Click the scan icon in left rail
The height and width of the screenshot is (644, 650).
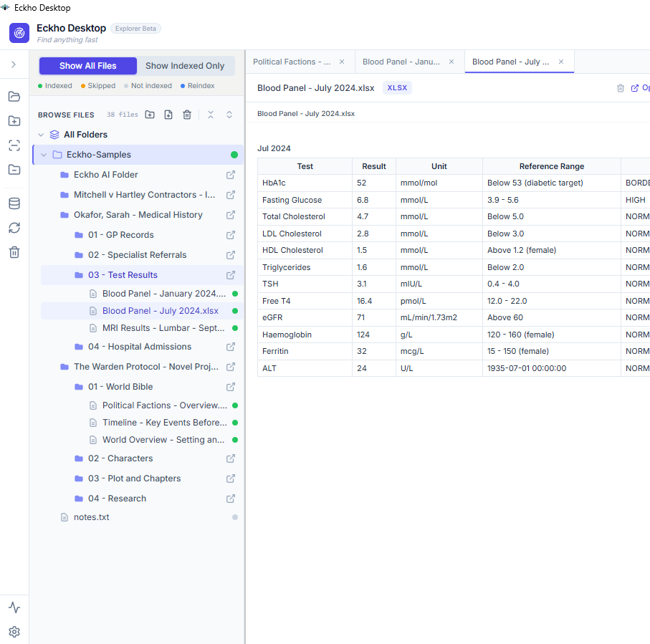14,145
